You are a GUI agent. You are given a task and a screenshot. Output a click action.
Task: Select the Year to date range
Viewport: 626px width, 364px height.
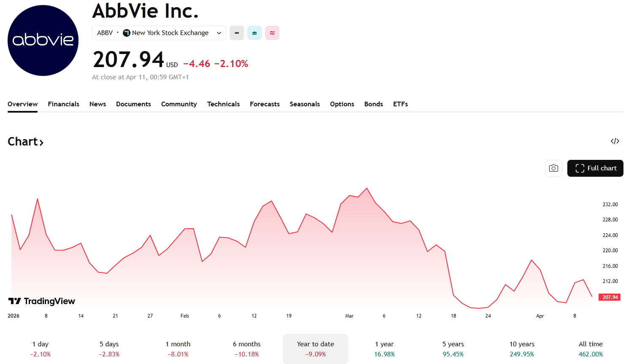pyautogui.click(x=315, y=349)
